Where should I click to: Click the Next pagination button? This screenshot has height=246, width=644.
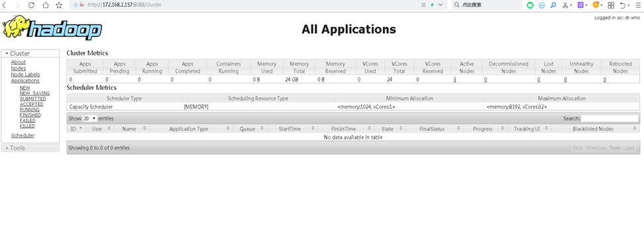pos(615,147)
